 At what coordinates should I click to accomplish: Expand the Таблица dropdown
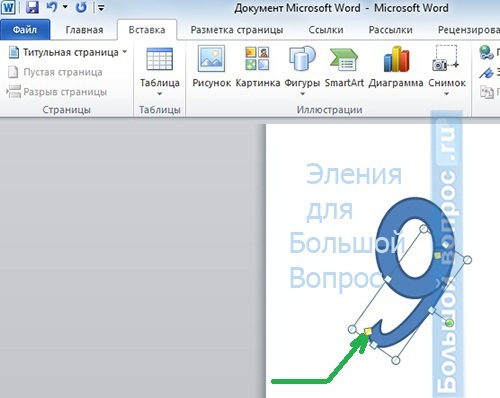pyautogui.click(x=159, y=94)
